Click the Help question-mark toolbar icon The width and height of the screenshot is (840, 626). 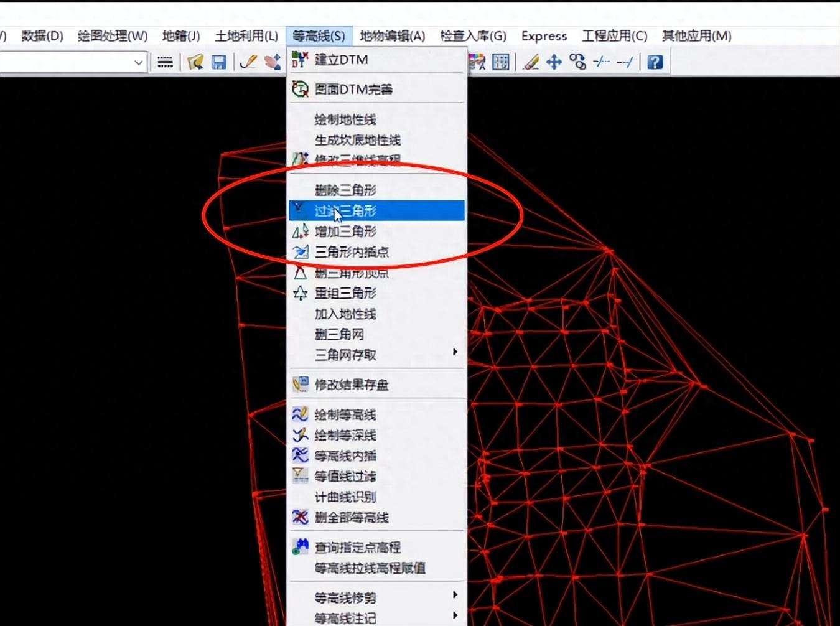[x=655, y=62]
